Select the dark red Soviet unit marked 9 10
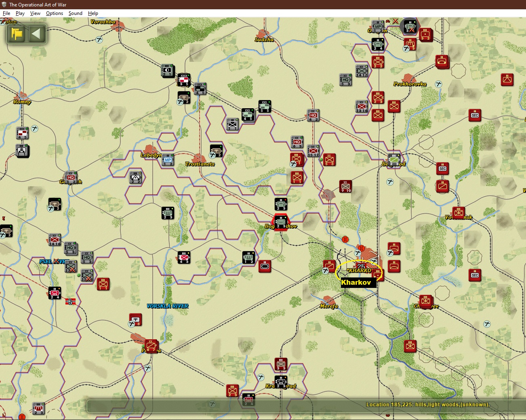526x420 pixels. click(345, 187)
